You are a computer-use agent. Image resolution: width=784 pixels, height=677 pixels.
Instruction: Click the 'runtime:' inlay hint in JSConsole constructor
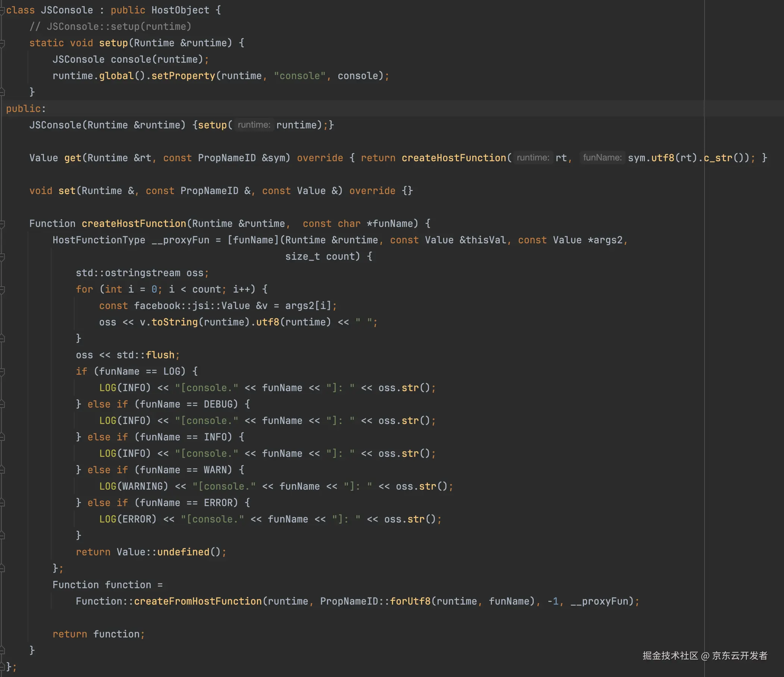254,125
